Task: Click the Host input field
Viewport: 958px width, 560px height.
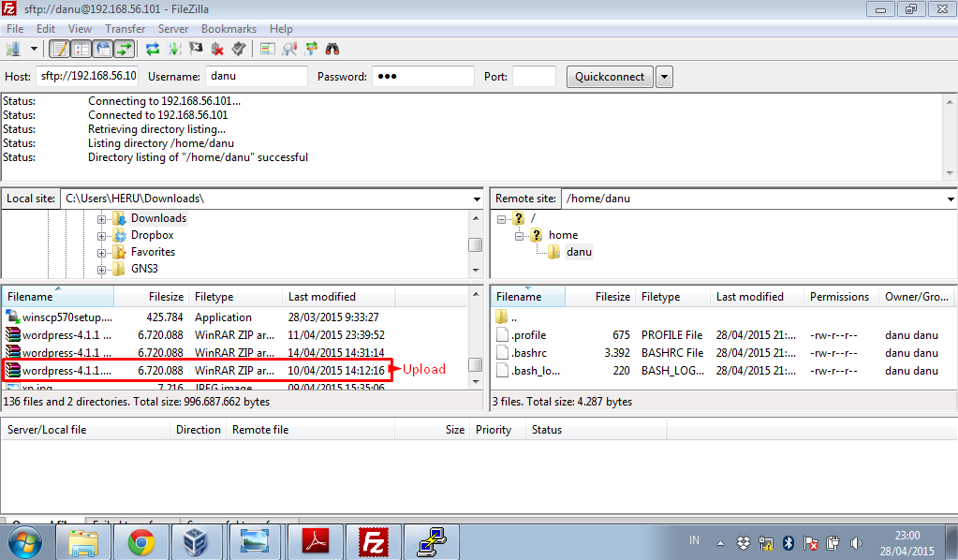Action: 87,77
